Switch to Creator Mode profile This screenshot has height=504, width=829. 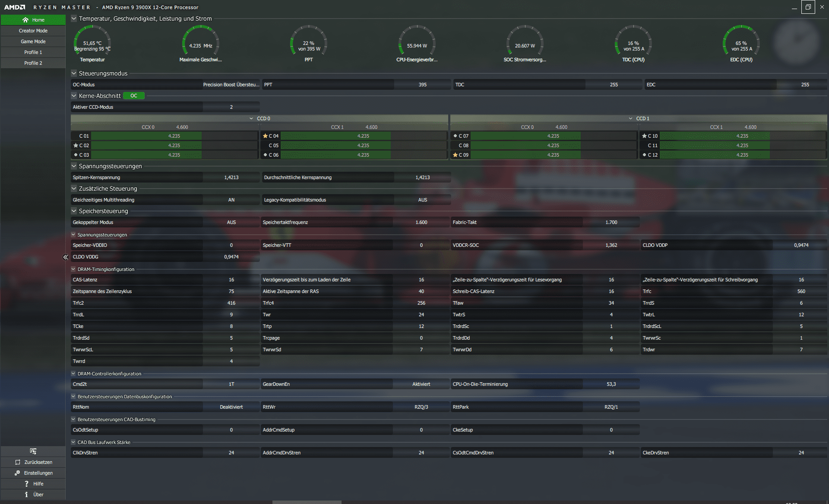pyautogui.click(x=33, y=31)
